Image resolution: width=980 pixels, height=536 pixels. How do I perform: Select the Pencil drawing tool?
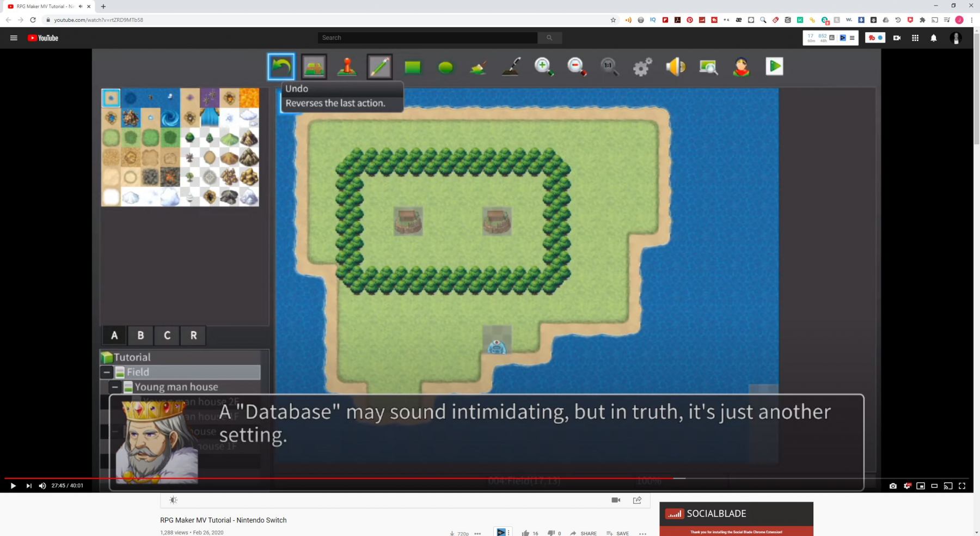[x=379, y=66]
